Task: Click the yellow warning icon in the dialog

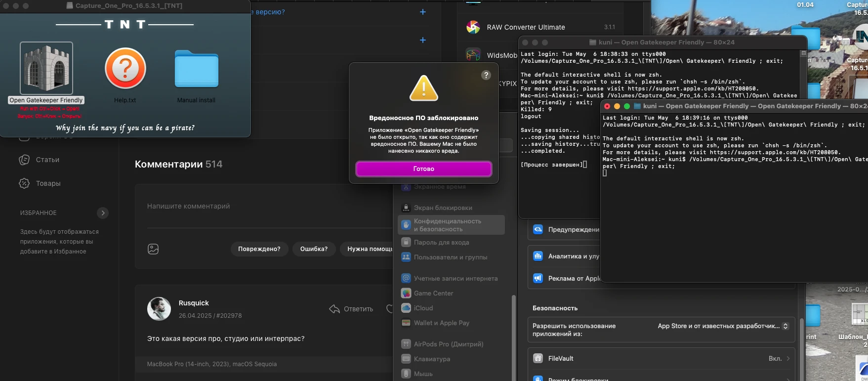Action: 424,88
